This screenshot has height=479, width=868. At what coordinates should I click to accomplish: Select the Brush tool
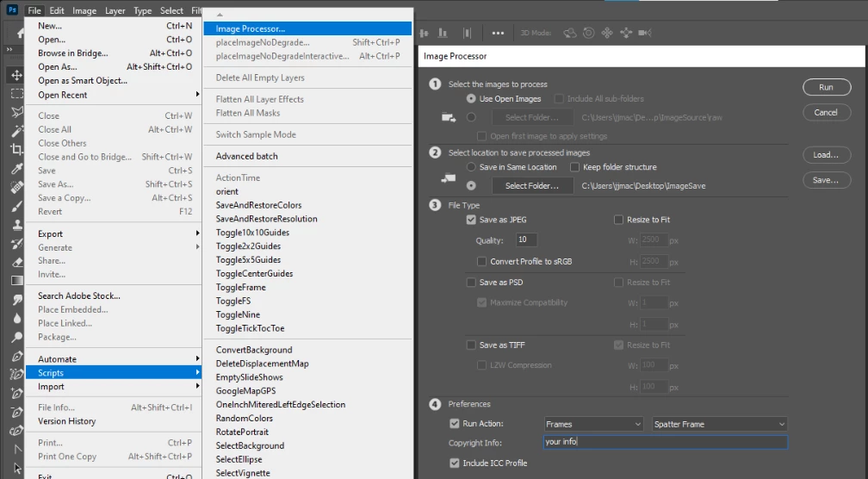tap(16, 206)
